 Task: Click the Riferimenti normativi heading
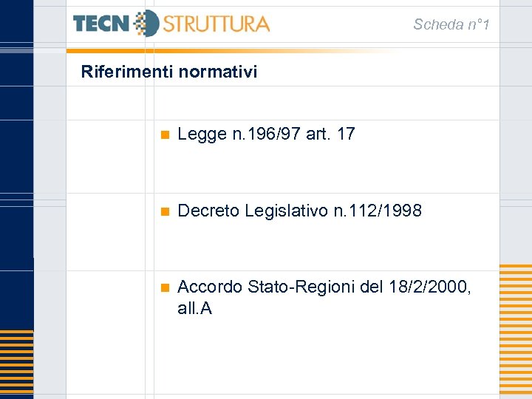point(169,72)
